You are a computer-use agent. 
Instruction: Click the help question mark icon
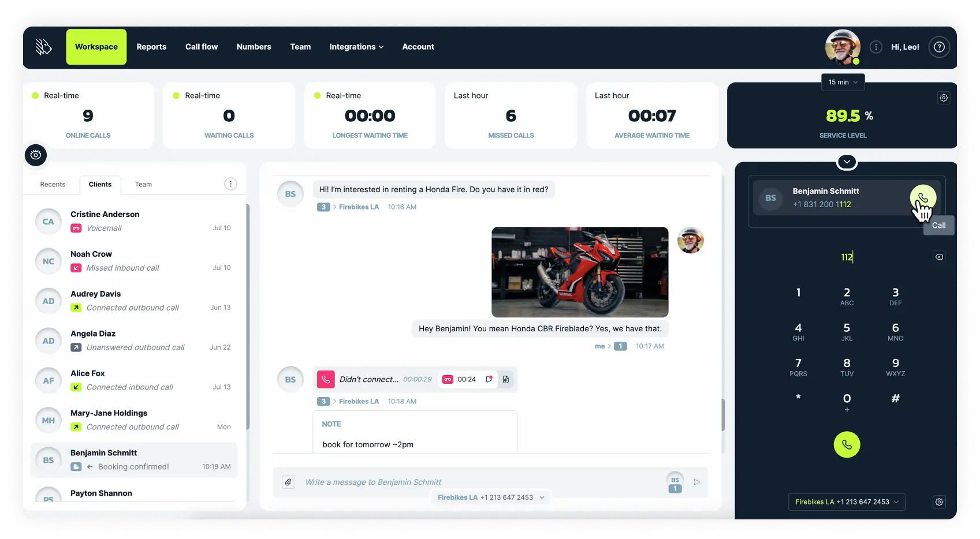[939, 47]
